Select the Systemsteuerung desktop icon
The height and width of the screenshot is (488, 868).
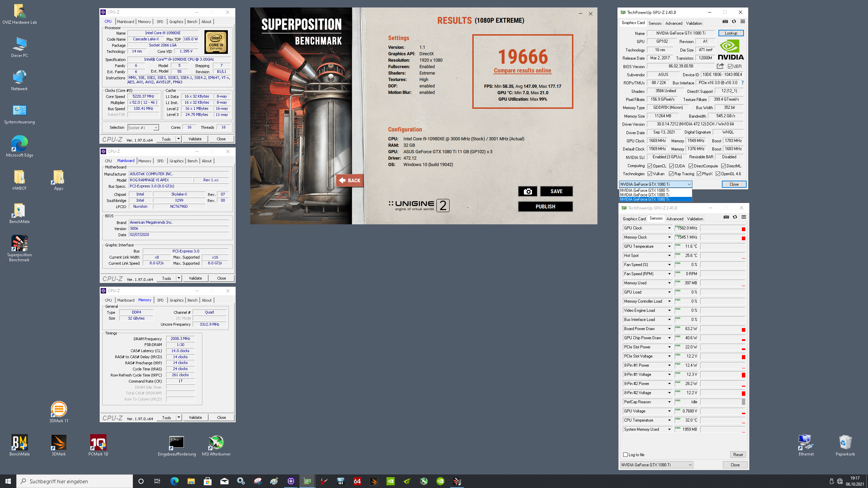20,114
